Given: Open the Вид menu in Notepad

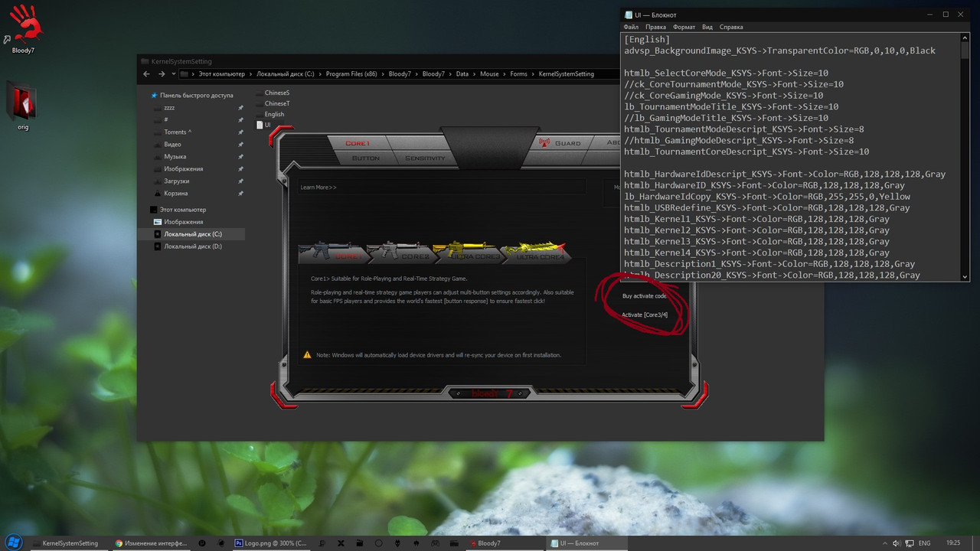Looking at the screenshot, I should pos(707,27).
